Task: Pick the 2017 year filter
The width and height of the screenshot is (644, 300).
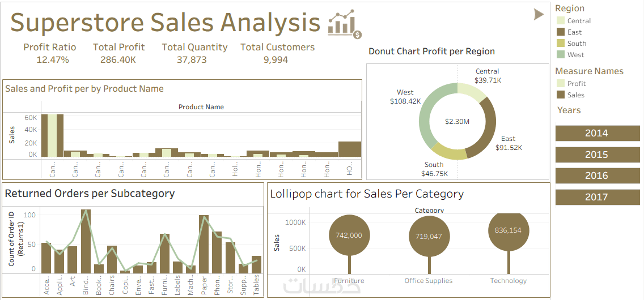Action: tap(596, 197)
